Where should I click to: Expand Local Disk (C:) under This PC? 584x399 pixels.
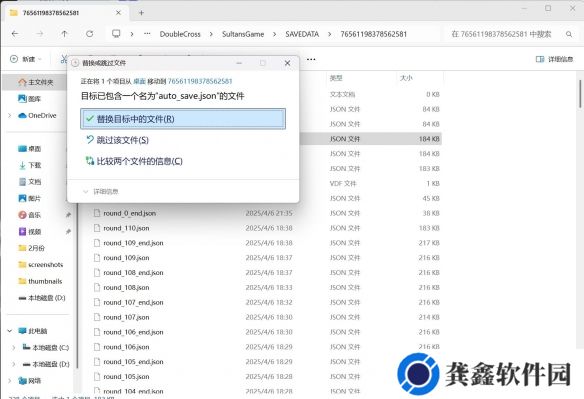click(x=14, y=348)
